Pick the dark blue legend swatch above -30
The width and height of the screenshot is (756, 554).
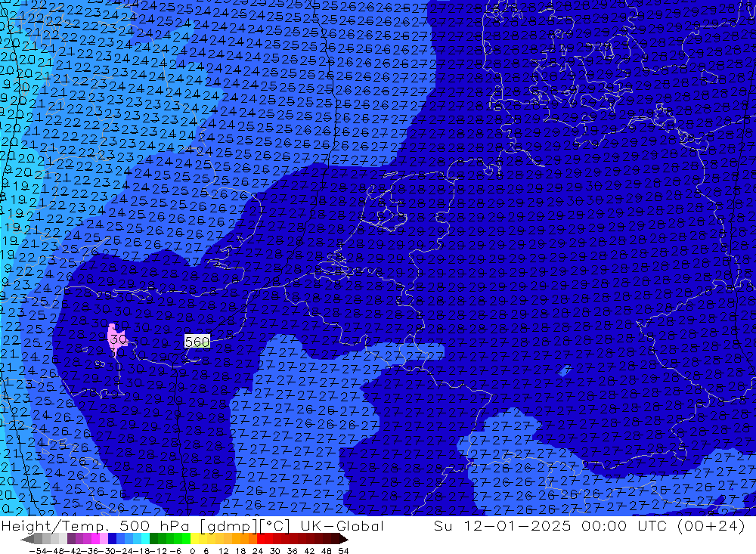112,539
